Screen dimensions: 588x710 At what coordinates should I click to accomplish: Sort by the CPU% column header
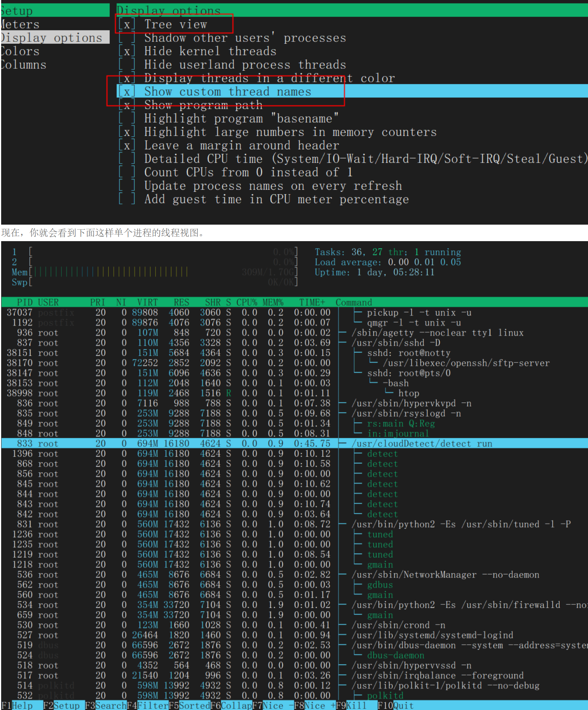[x=247, y=303]
